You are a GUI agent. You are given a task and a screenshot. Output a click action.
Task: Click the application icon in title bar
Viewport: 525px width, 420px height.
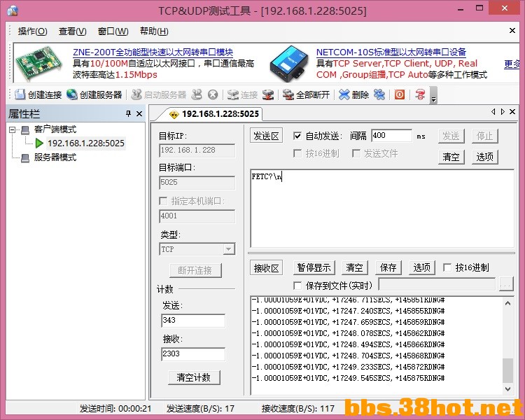[13, 10]
